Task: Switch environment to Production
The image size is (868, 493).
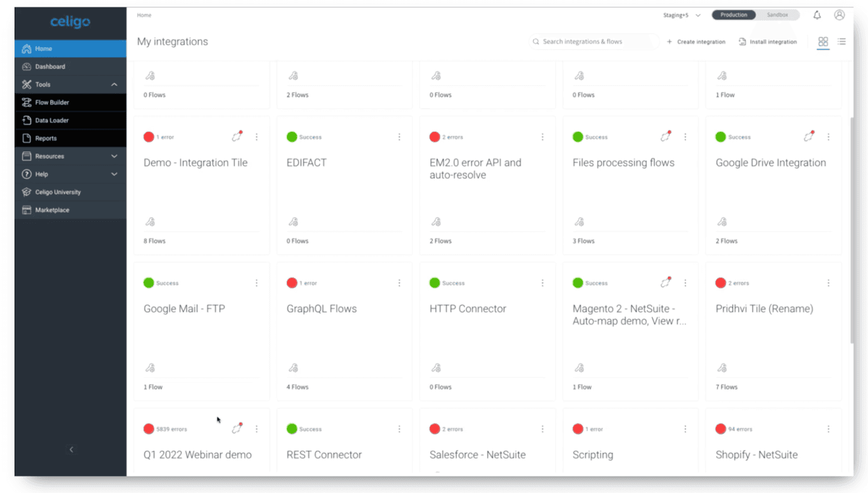Action: tap(733, 15)
